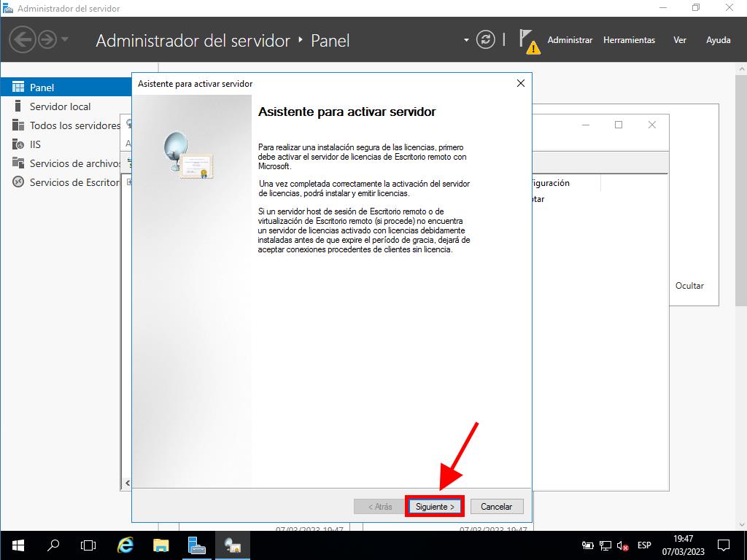The width and height of the screenshot is (747, 560).
Task: Open Windows search from the taskbar
Action: click(x=53, y=545)
